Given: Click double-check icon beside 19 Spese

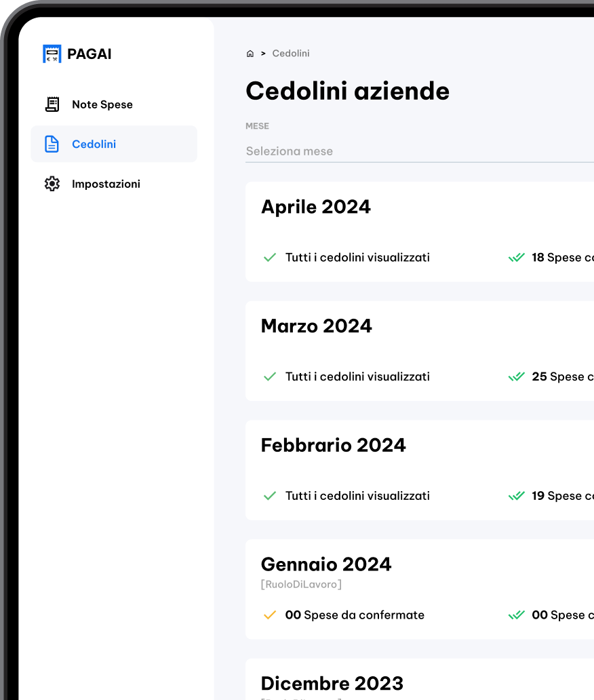Looking at the screenshot, I should (x=516, y=496).
